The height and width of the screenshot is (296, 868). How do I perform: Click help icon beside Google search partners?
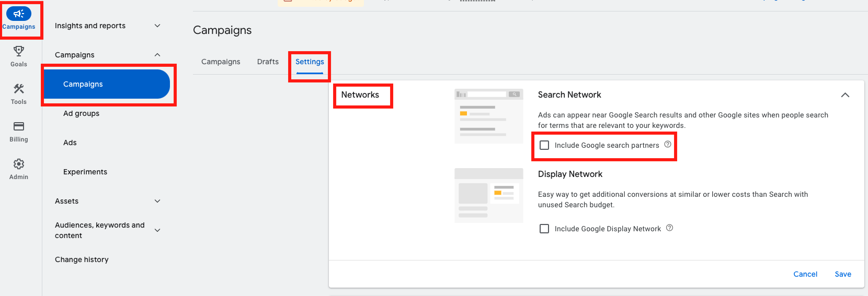coord(668,145)
